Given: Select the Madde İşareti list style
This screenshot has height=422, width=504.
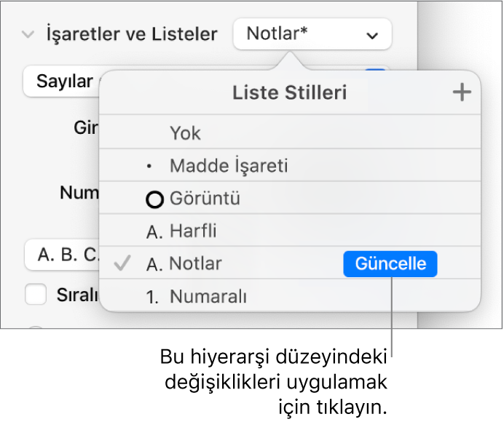Looking at the screenshot, I should (x=290, y=165).
